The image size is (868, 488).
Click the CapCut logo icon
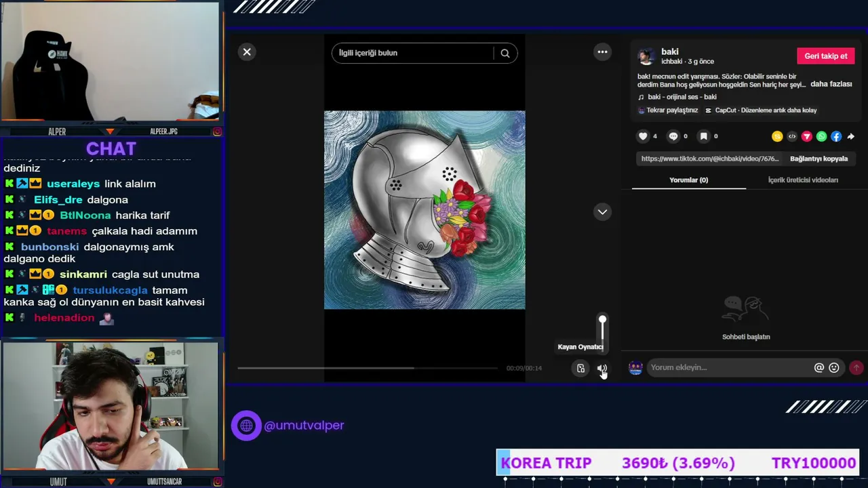[x=709, y=110]
